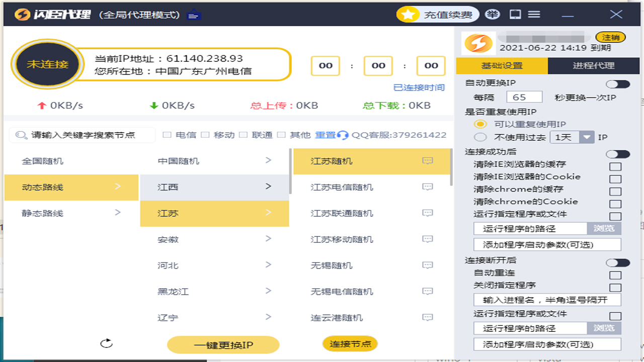This screenshot has width=644, height=362.
Task: Toggle the 连接断开后 switch
Action: pyautogui.click(x=618, y=262)
